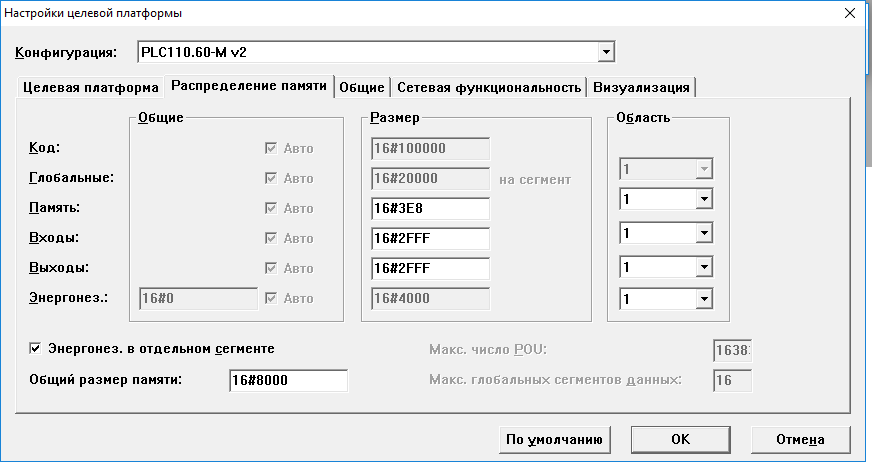Toggle Энергонез. в отдельном сегменте checkbox
Image resolution: width=872 pixels, height=462 pixels.
pyautogui.click(x=36, y=348)
